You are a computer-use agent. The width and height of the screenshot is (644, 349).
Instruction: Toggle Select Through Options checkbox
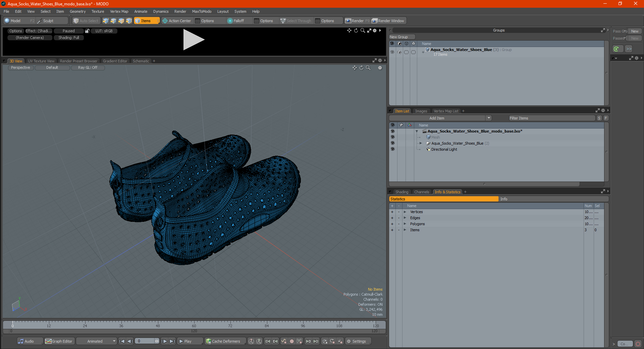click(318, 21)
